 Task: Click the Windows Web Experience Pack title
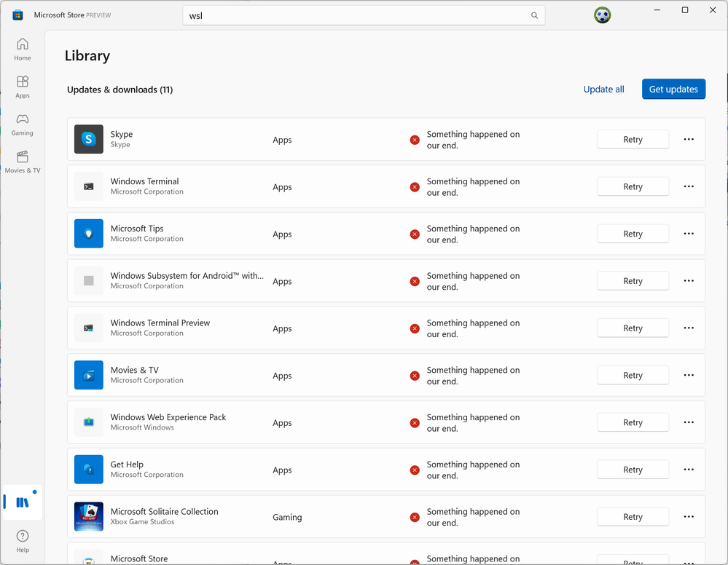168,417
